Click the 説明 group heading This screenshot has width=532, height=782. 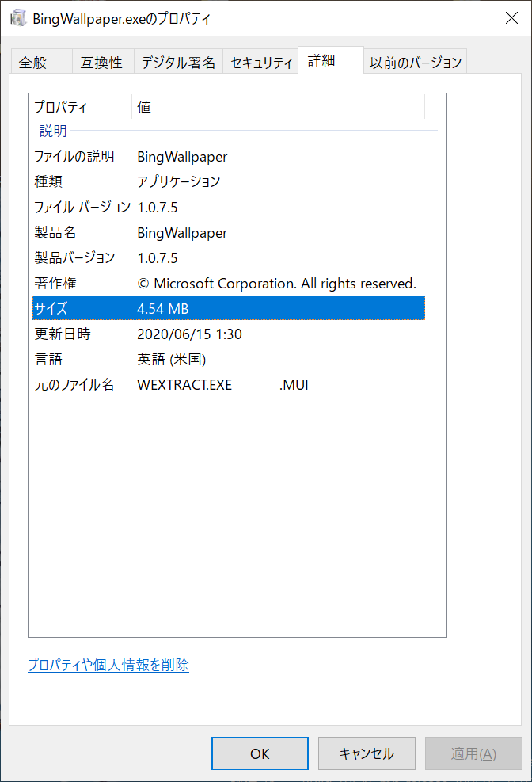pyautogui.click(x=53, y=132)
